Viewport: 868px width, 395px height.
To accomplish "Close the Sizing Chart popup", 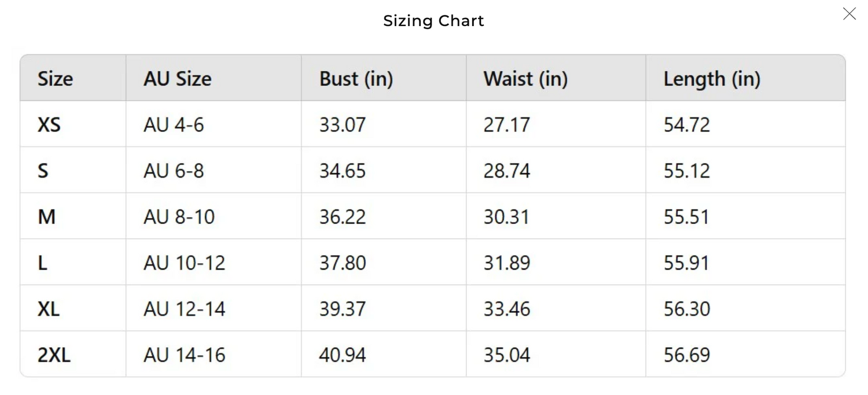I will (849, 14).
